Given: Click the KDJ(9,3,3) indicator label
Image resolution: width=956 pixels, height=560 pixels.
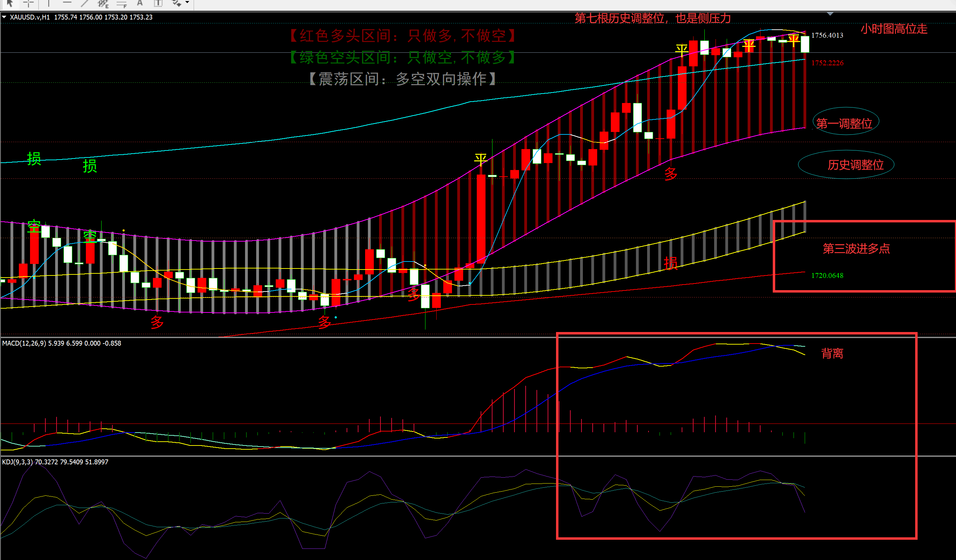Looking at the screenshot, I should coord(17,462).
